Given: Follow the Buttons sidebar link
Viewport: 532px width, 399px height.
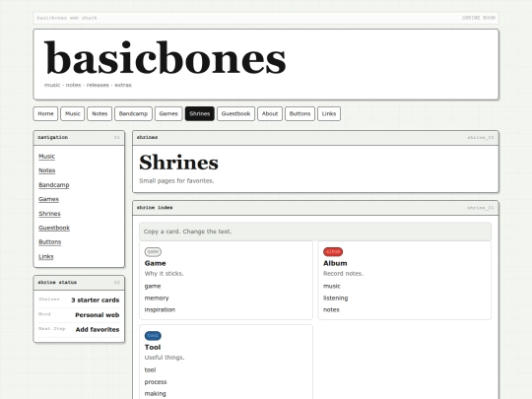Looking at the screenshot, I should click(x=50, y=242).
